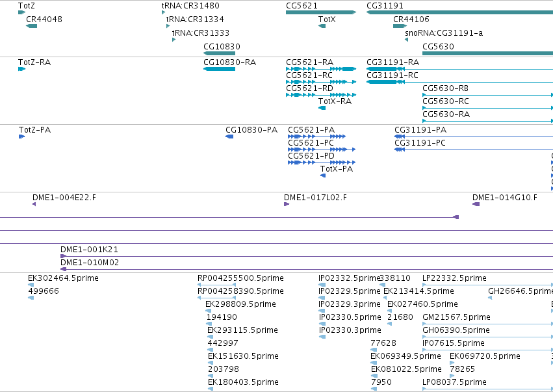Open the CG31191 gene feature label
Viewport: 553px width, 392px height.
(385, 6)
